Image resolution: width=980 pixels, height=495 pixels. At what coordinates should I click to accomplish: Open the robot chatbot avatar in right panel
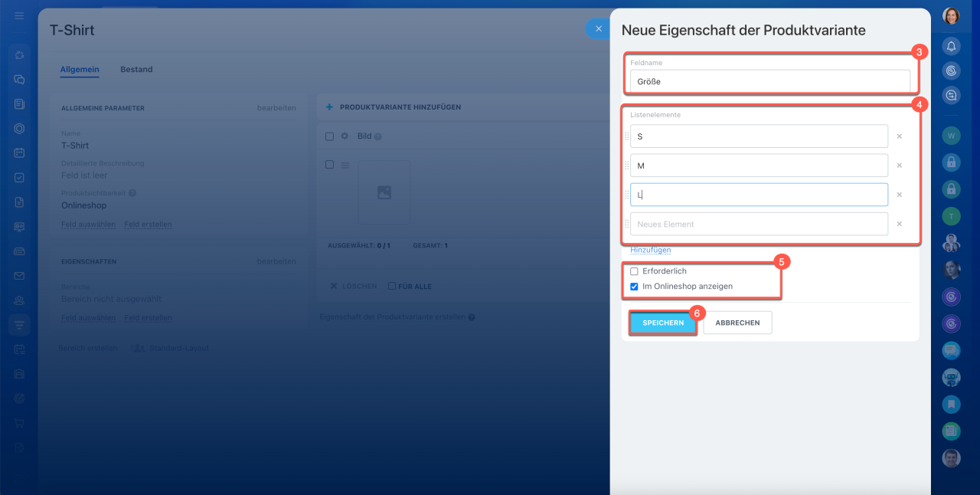(x=951, y=377)
